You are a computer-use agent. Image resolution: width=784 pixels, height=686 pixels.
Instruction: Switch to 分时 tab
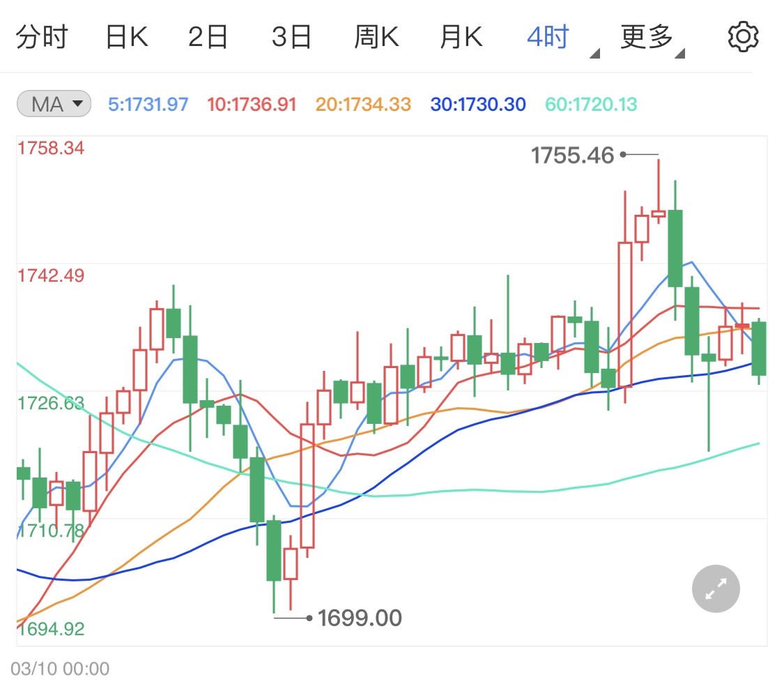pos(42,37)
